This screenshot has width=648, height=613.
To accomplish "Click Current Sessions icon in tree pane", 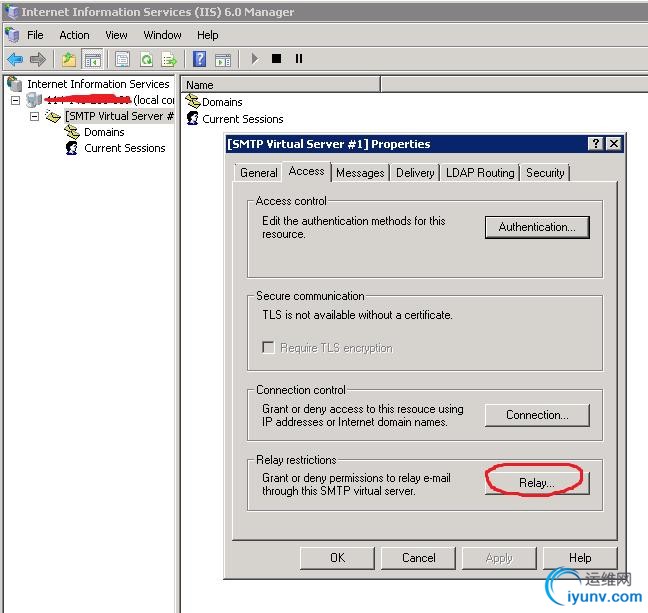I will point(72,148).
